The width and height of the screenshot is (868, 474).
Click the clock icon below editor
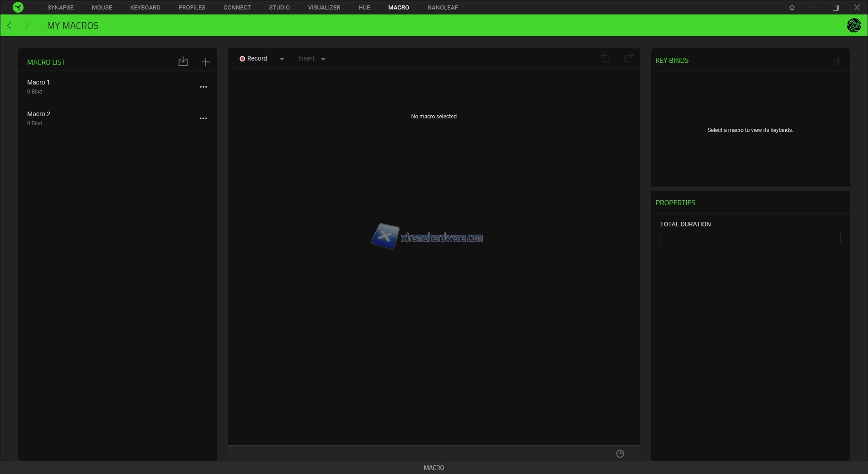(620, 454)
